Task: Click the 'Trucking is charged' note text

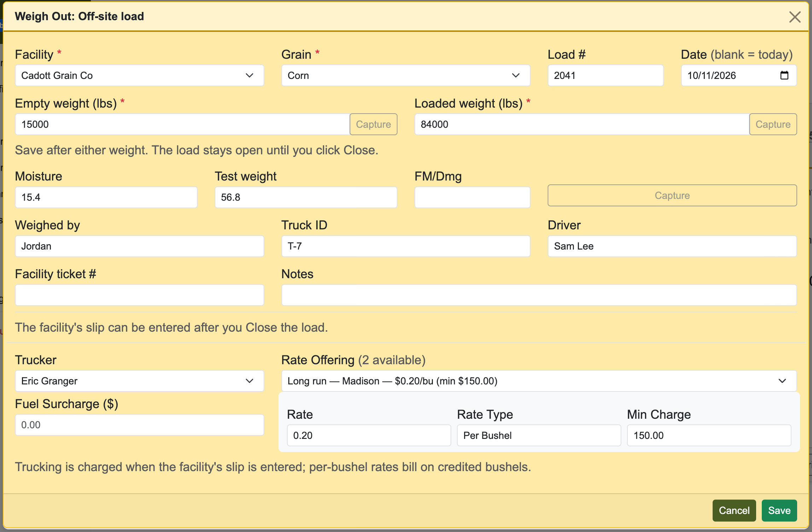Action: 273,467
